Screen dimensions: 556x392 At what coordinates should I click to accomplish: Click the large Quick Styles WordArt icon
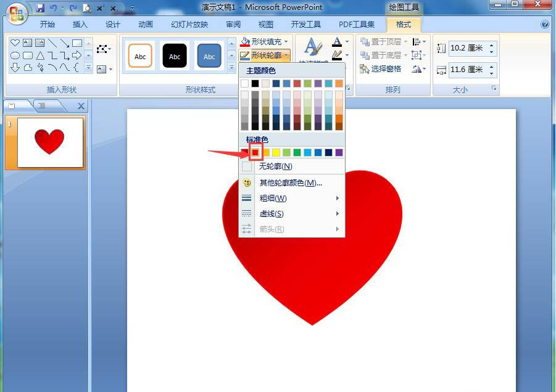click(313, 47)
